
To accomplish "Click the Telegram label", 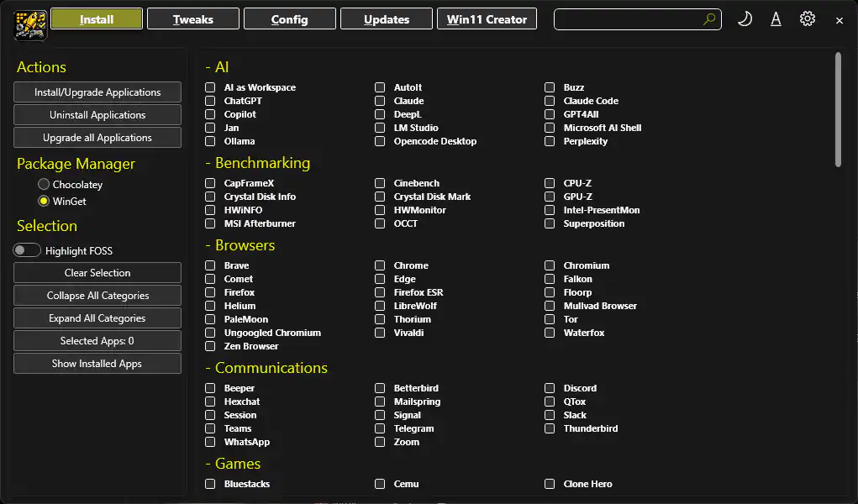I will [x=413, y=428].
